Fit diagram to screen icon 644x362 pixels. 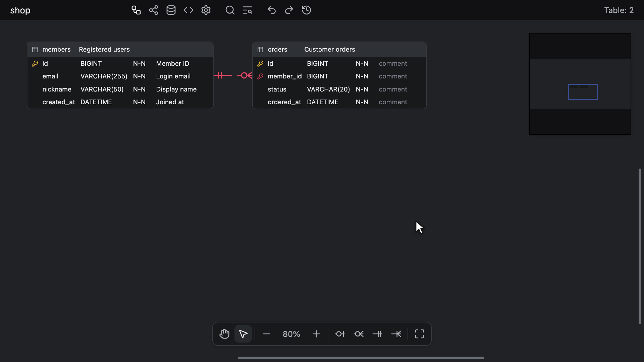click(420, 334)
